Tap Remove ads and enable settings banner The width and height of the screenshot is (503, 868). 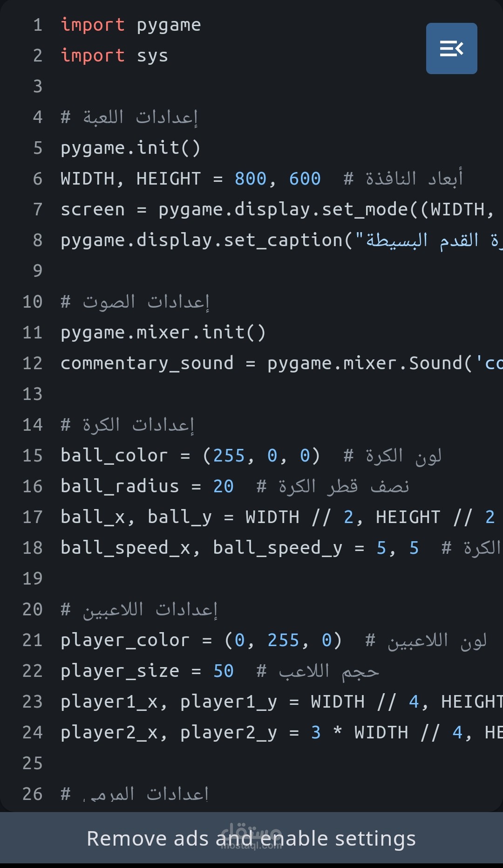point(251,838)
